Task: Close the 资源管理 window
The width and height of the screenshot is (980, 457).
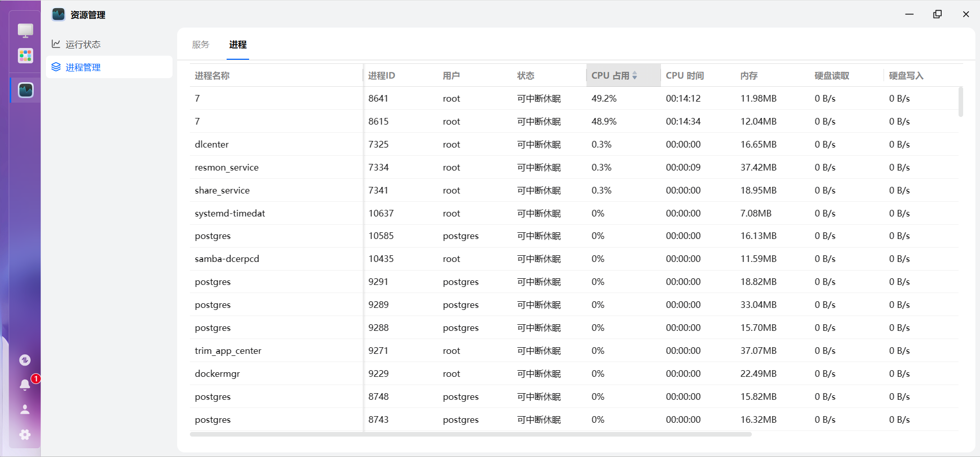Action: pos(966,14)
